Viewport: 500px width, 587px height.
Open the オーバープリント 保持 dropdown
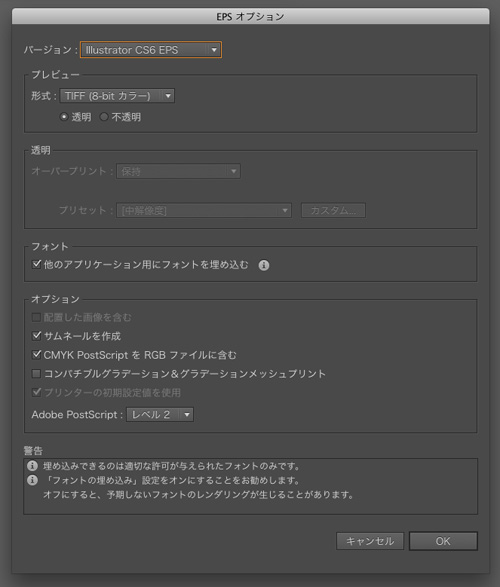[x=178, y=171]
